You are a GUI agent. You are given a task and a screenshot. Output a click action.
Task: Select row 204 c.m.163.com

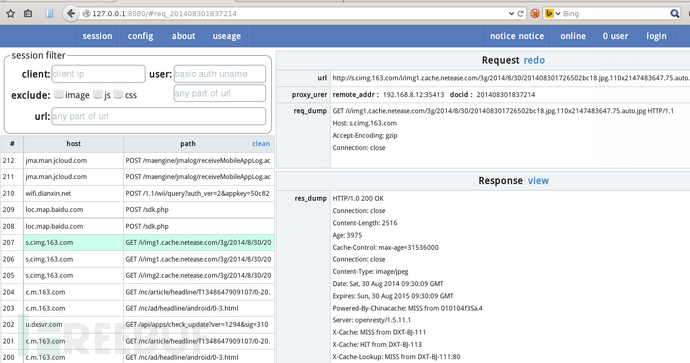[137, 292]
